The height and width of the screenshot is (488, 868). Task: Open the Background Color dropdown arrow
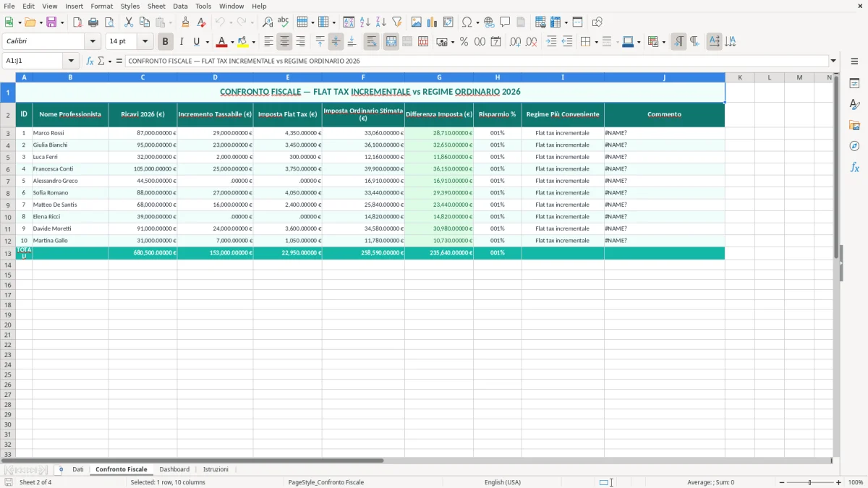point(253,42)
